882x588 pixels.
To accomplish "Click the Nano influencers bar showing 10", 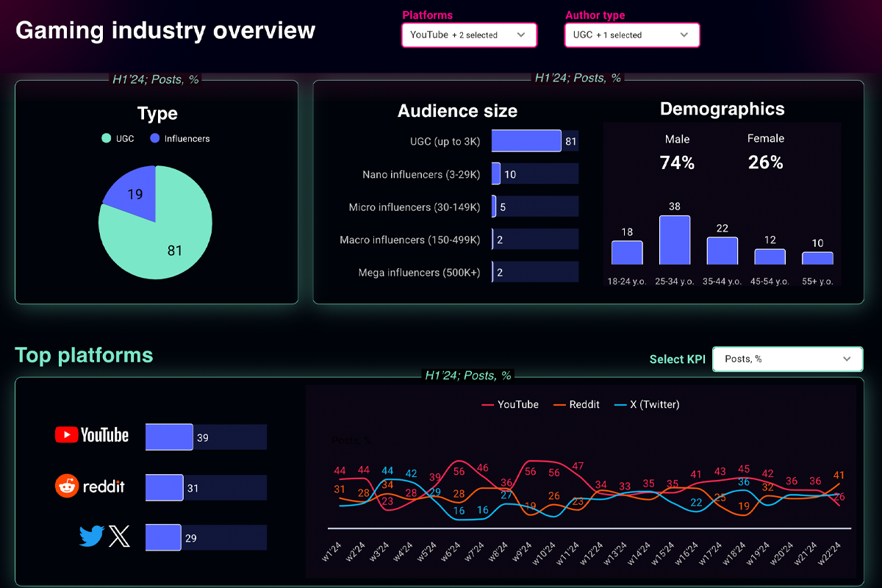I will 496,174.
